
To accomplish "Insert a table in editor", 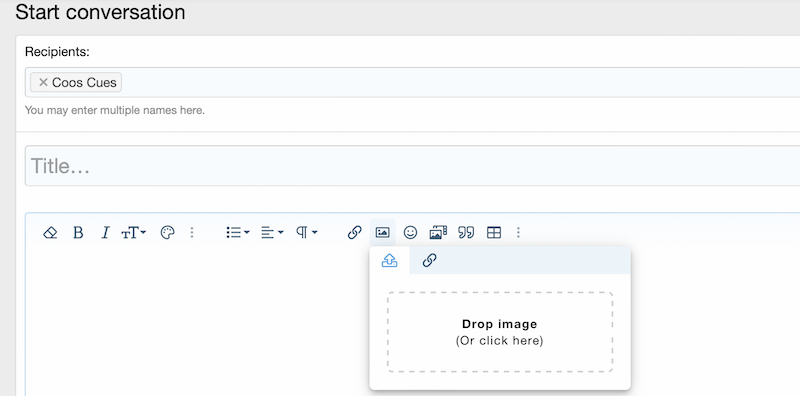I will (494, 233).
